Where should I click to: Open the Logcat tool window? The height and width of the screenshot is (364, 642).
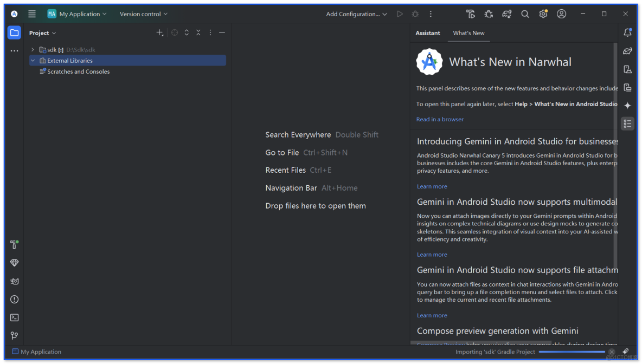tap(14, 281)
